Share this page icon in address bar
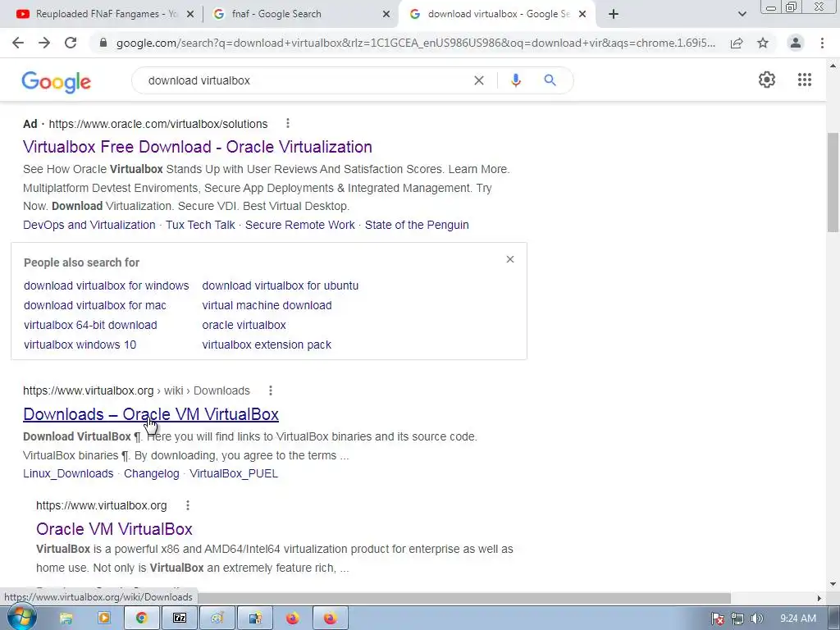Image resolution: width=840 pixels, height=630 pixels. coord(737,43)
